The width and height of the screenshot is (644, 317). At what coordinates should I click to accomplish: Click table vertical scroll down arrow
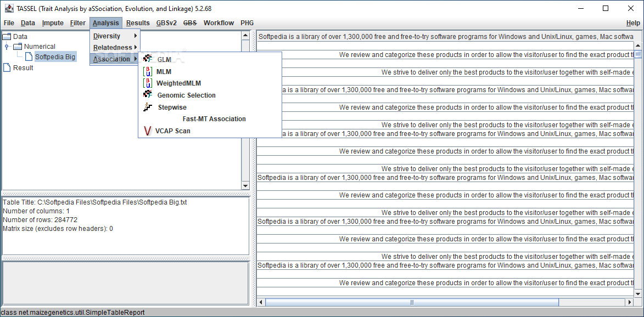pos(638,293)
